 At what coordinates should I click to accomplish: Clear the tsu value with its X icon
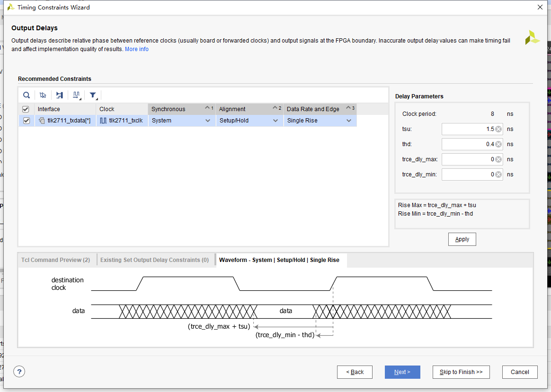click(498, 129)
